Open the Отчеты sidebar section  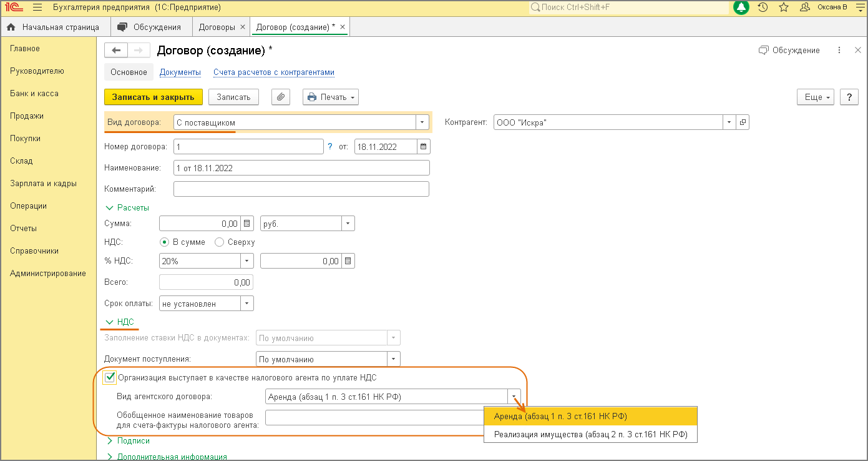click(24, 229)
